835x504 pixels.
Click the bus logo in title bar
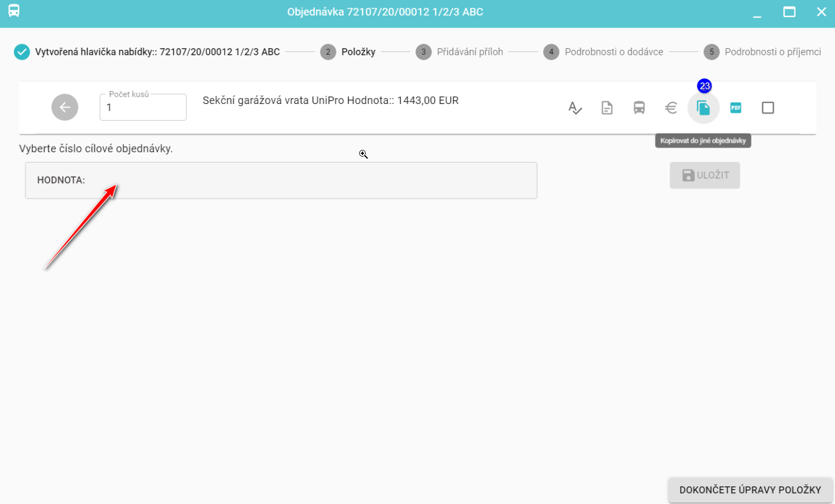point(14,11)
